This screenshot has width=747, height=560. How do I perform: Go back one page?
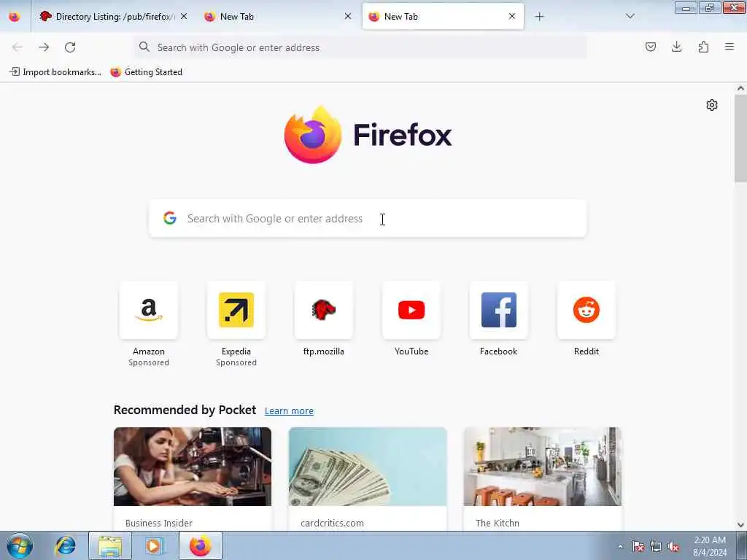click(18, 47)
